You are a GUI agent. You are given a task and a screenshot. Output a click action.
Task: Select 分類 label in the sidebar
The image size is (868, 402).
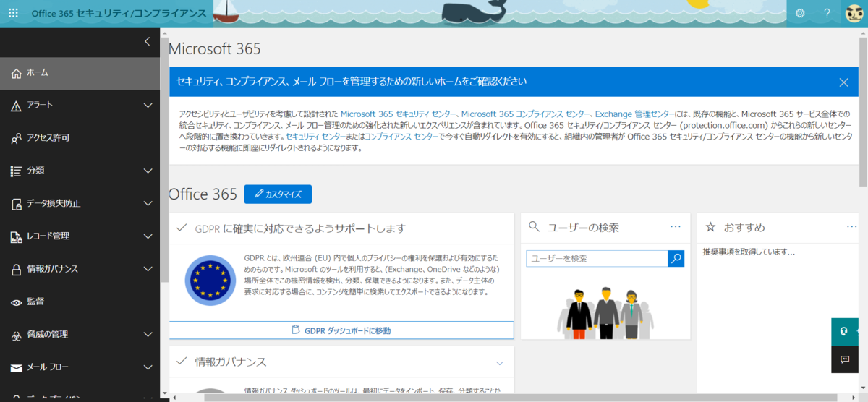point(36,171)
